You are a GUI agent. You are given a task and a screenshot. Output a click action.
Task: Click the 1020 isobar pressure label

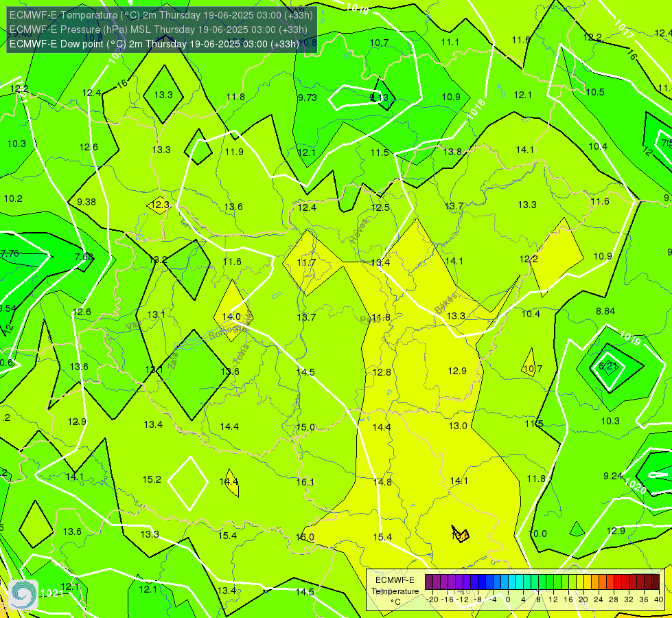[x=635, y=485]
